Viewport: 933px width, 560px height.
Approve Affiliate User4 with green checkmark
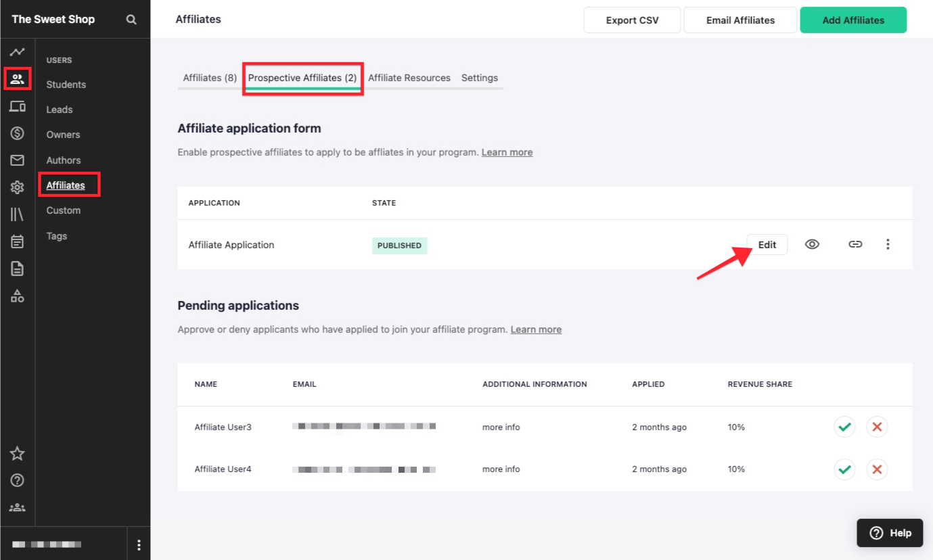[844, 469]
